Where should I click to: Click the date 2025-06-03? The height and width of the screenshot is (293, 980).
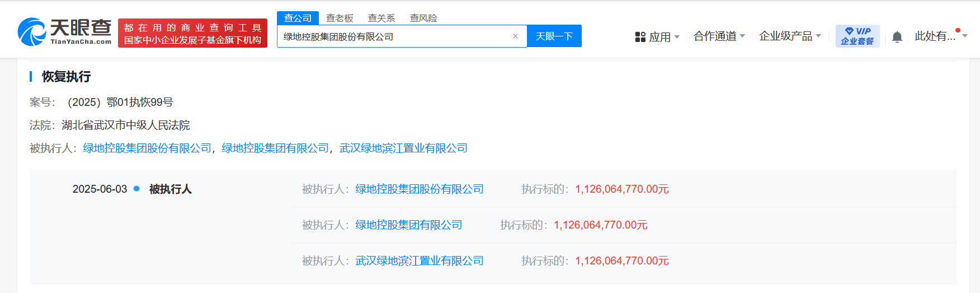pyautogui.click(x=100, y=189)
